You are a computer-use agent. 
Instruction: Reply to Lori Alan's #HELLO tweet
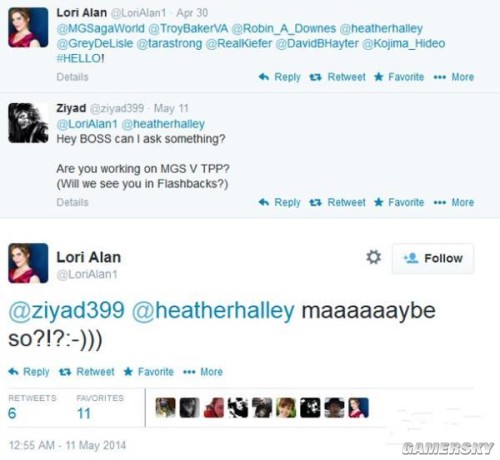point(280,77)
